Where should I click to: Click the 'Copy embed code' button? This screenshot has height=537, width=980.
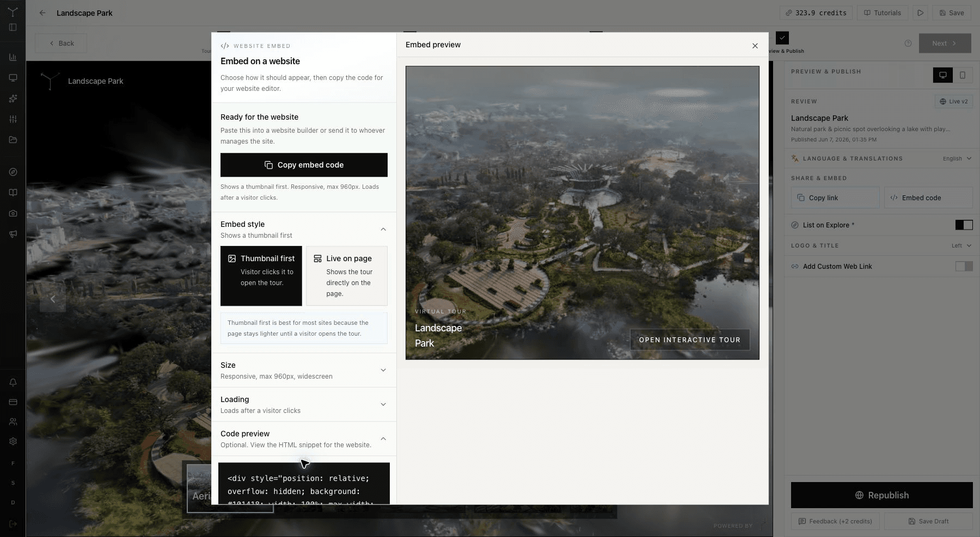304,165
